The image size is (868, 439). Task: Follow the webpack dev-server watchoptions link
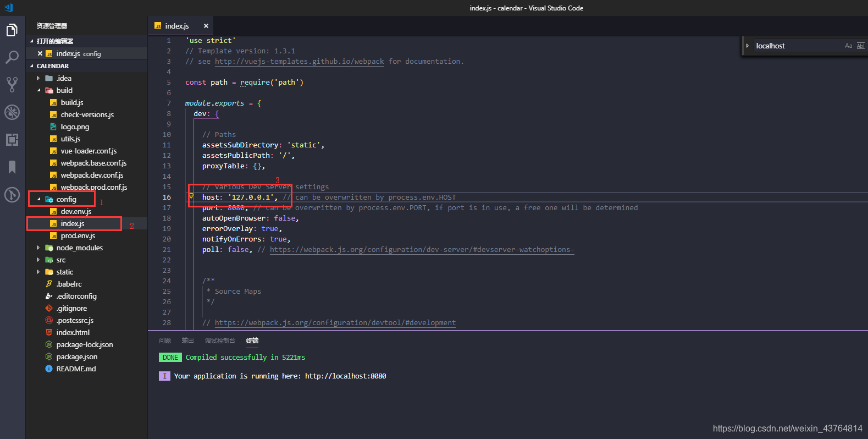tap(422, 249)
